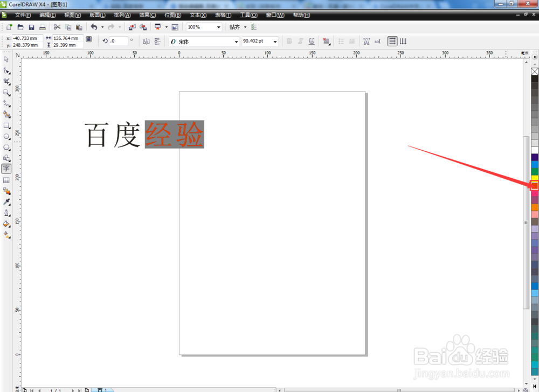Copy the selection

pyautogui.click(x=68, y=27)
